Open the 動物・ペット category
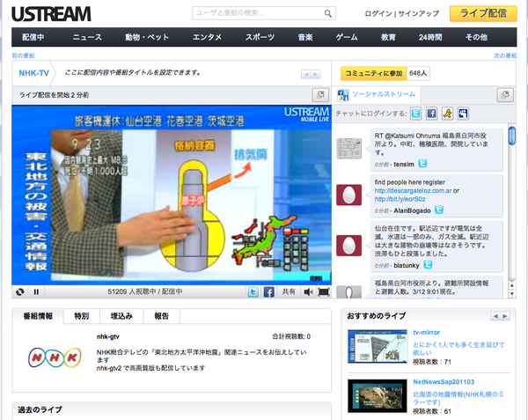This screenshot has height=420, width=528. tap(147, 37)
